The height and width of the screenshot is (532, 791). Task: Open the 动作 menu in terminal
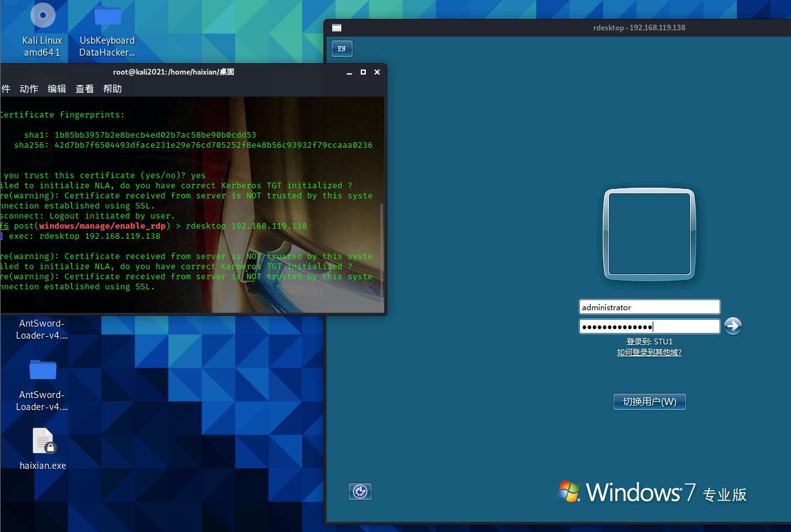[x=29, y=89]
